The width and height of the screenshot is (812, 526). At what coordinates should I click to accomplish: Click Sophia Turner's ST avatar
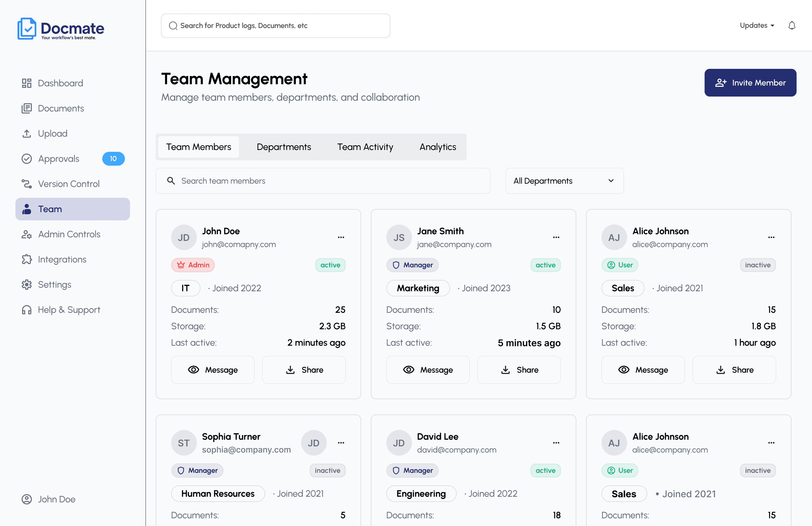coord(183,443)
